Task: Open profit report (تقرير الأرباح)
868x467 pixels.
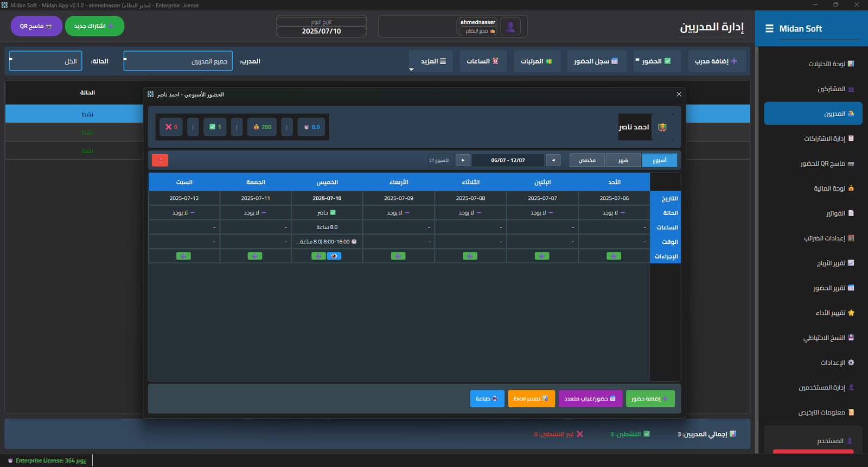Action: pyautogui.click(x=835, y=263)
